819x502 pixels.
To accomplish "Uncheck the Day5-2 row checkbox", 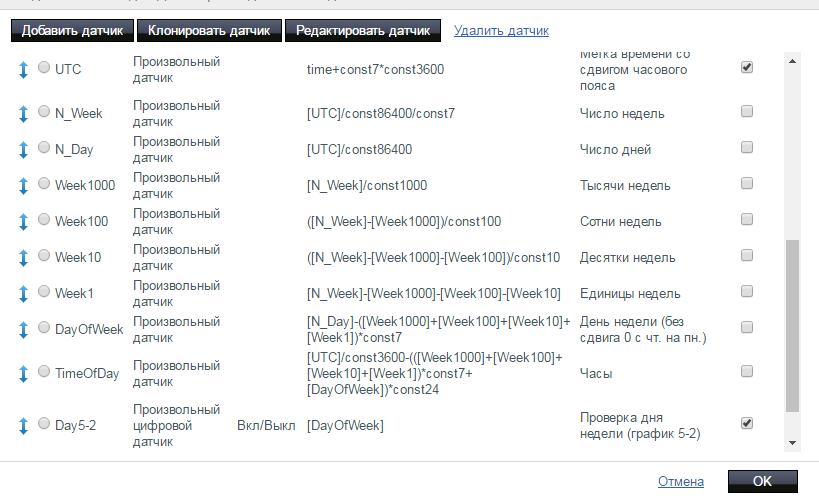I will 746,423.
